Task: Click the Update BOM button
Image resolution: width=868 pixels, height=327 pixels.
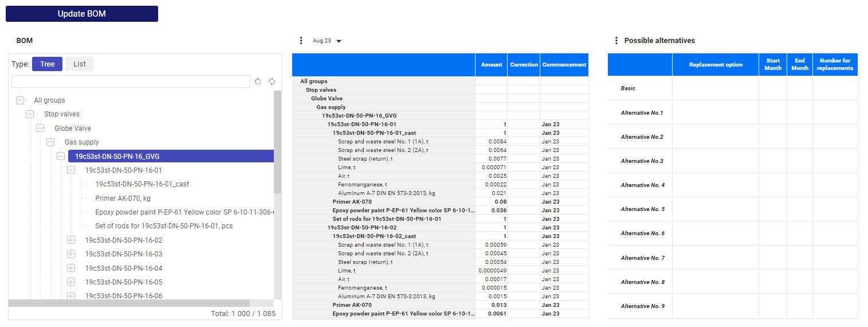Action: (82, 14)
